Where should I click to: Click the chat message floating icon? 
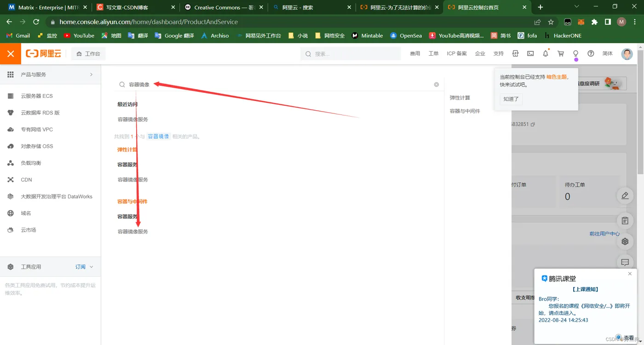pyautogui.click(x=625, y=262)
